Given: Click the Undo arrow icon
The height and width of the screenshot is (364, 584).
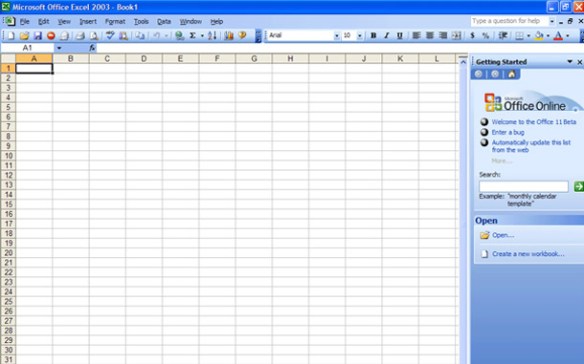Looking at the screenshot, I should 157,36.
